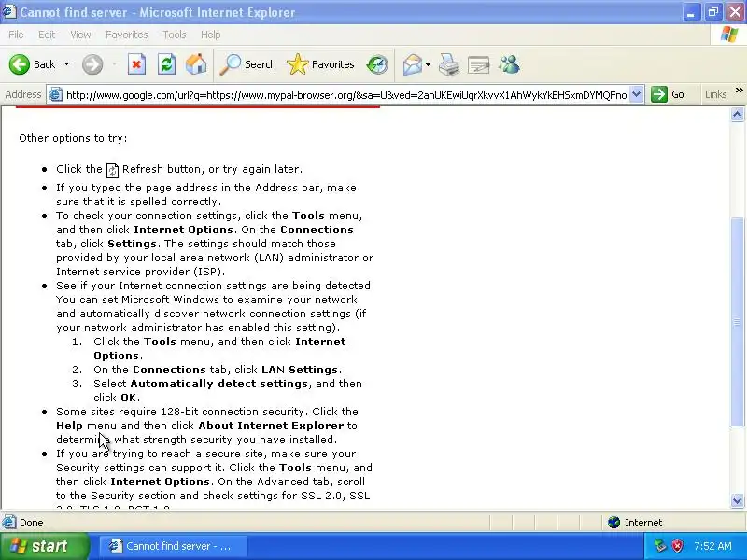Click the 'Other options to try:' text
The height and width of the screenshot is (560, 747).
pyautogui.click(x=73, y=138)
